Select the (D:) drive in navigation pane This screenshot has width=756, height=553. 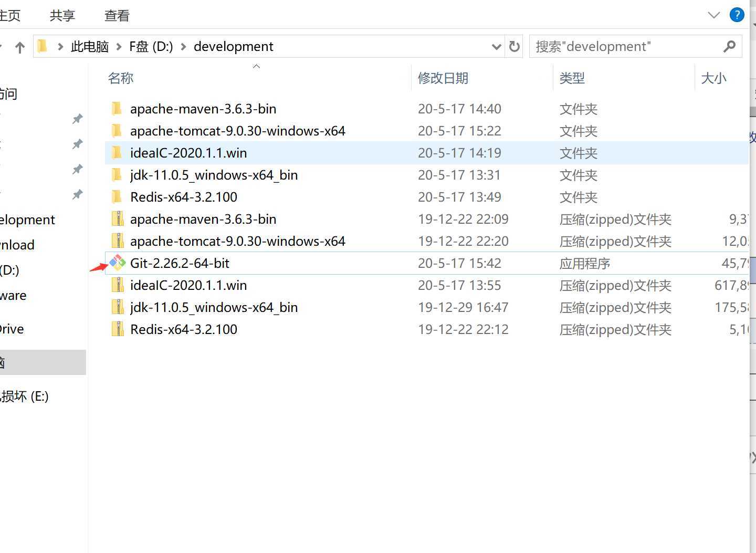click(x=9, y=270)
